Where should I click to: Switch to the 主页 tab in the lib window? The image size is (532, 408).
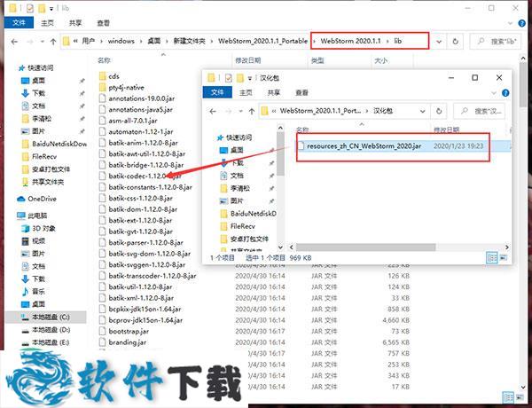tap(47, 23)
